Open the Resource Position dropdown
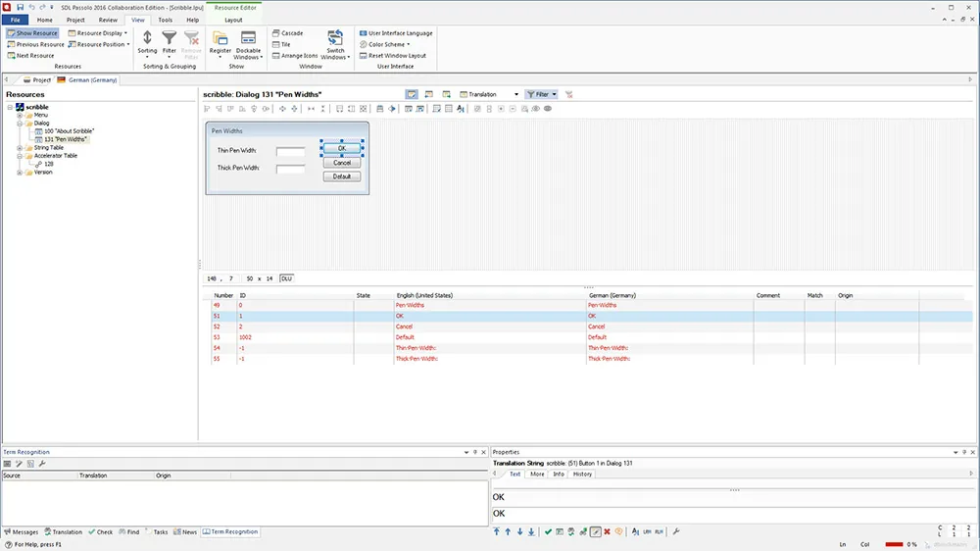The width and height of the screenshot is (980, 551). (x=99, y=44)
